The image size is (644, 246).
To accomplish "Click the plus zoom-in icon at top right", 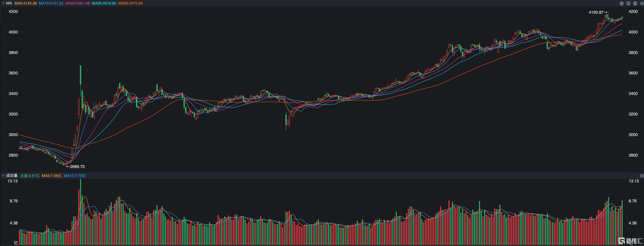I will 628,3.
